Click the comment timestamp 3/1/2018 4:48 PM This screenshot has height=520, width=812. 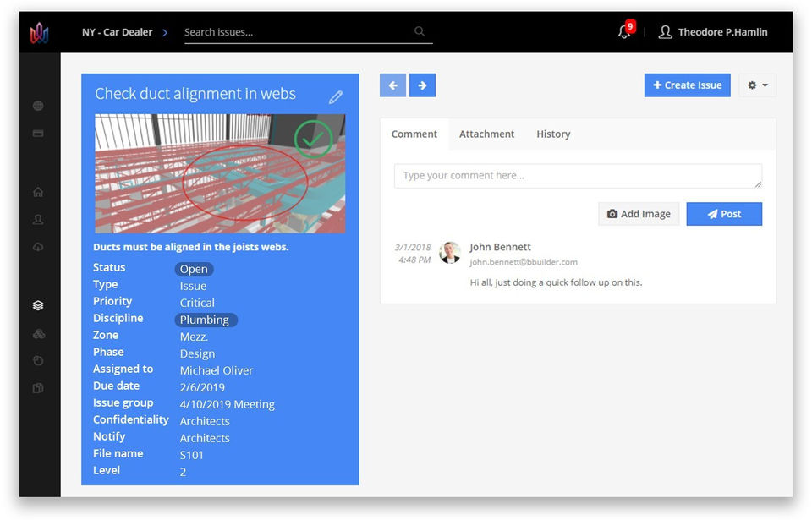click(x=414, y=254)
